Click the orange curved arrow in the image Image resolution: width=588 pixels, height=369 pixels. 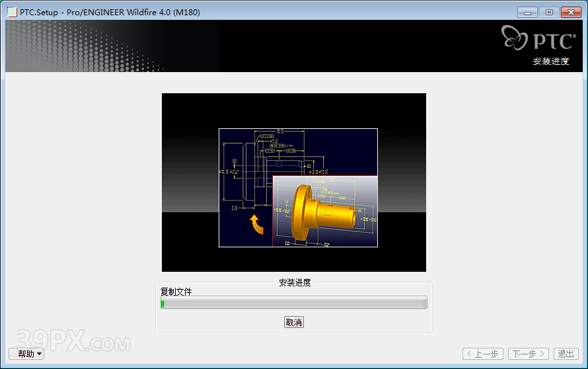click(256, 224)
